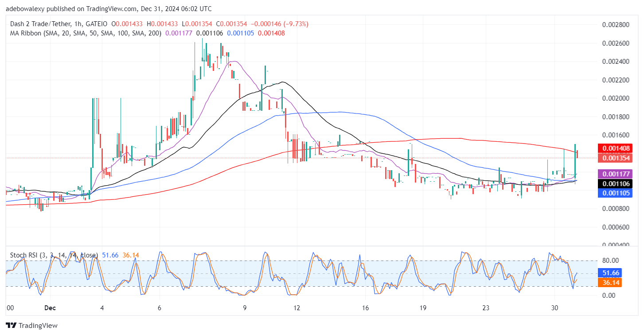Screen dimensions: 644x335
Task: Click the '6' date on the time axis
Action: (159, 307)
